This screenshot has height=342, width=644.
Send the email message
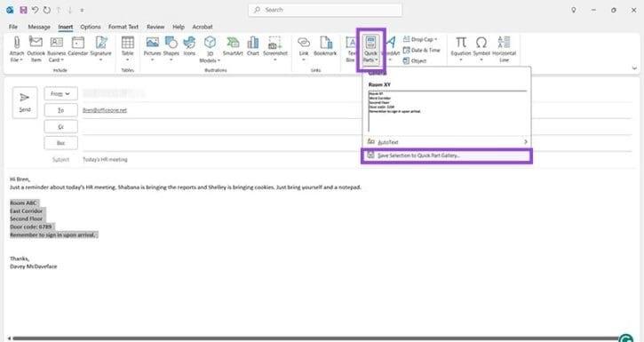click(x=25, y=102)
